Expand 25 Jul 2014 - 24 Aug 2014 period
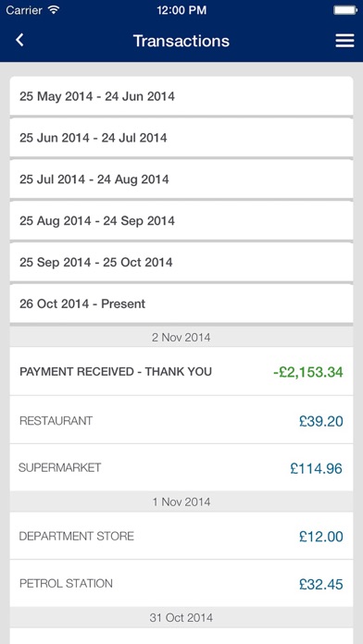Viewport: 363px width, 644px height. [x=181, y=180]
